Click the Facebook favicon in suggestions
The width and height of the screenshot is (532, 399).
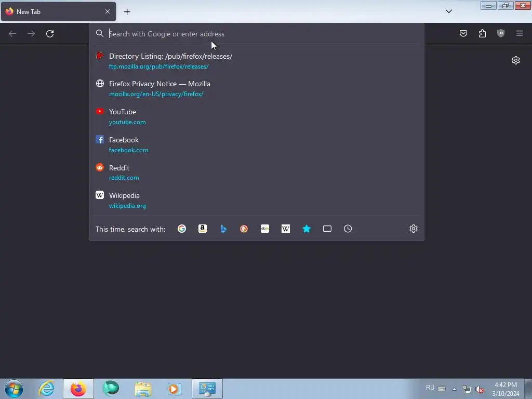click(x=99, y=139)
